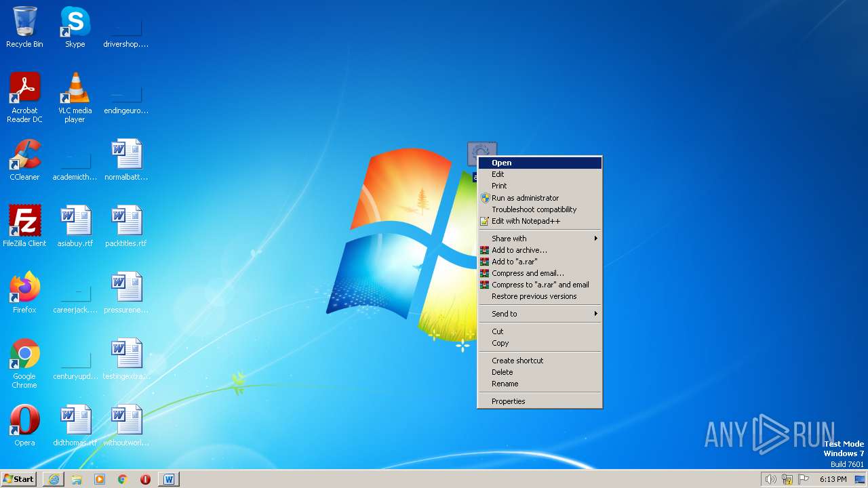
Task: Open Google Chrome desktop shortcut
Action: pyautogui.click(x=24, y=363)
